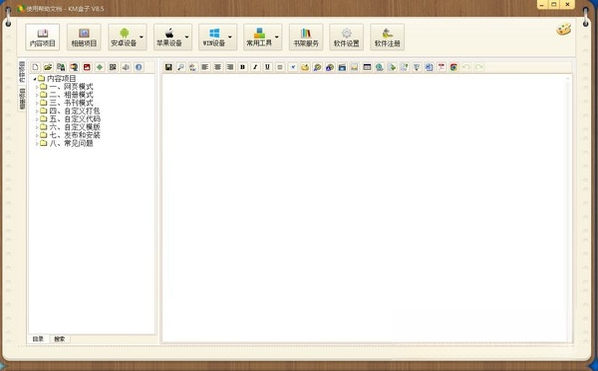
Task: Open 软件注册 software registration
Action: pos(387,37)
